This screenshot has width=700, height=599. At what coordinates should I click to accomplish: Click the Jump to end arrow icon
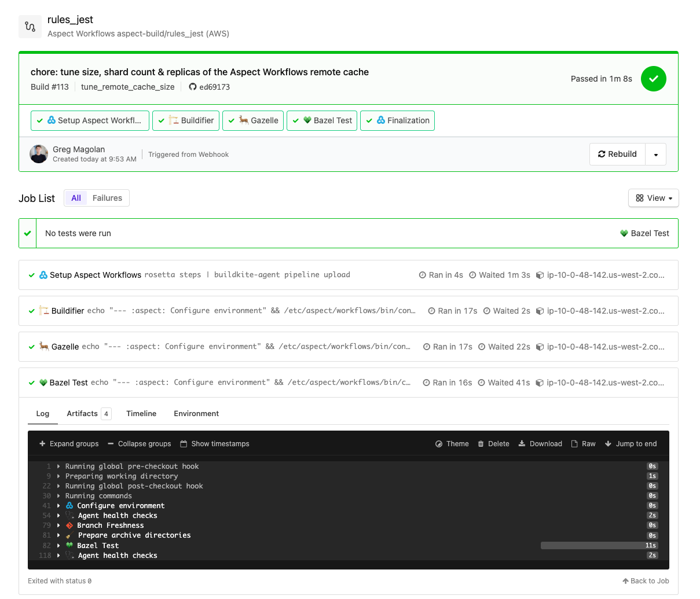pyautogui.click(x=608, y=444)
